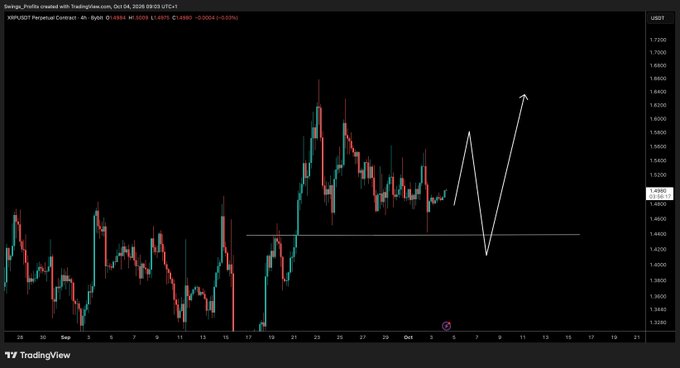This screenshot has height=368, width=680.
Task: Click the 'Oct' date axis label
Action: pos(408,337)
